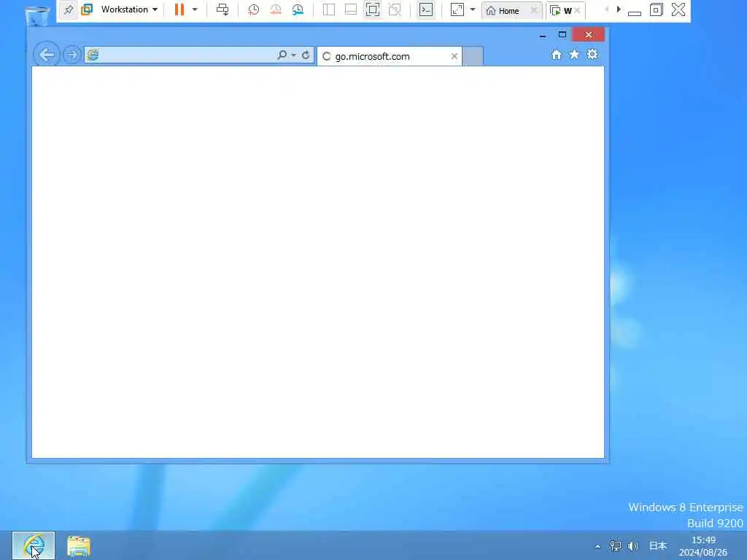Close the W virtual machine tab
The height and width of the screenshot is (560, 747).
(x=577, y=10)
